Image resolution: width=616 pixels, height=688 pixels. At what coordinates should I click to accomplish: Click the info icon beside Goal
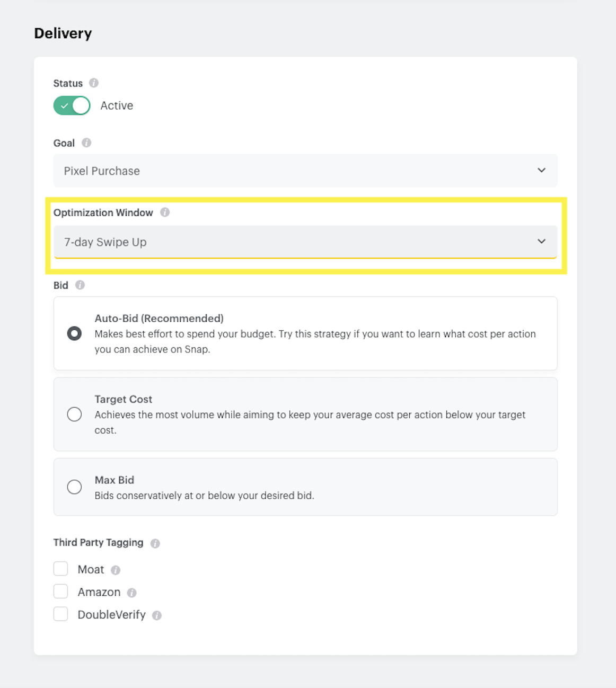(86, 143)
